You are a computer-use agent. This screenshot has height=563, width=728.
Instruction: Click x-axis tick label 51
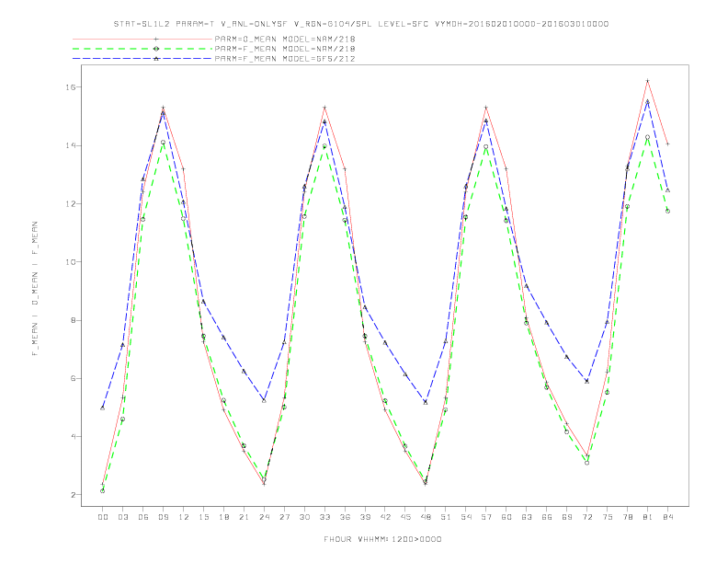446,517
